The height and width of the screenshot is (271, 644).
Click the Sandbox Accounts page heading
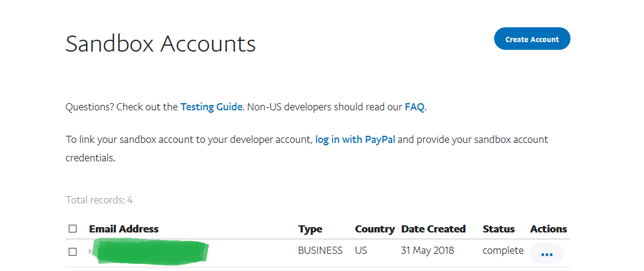coord(161,44)
